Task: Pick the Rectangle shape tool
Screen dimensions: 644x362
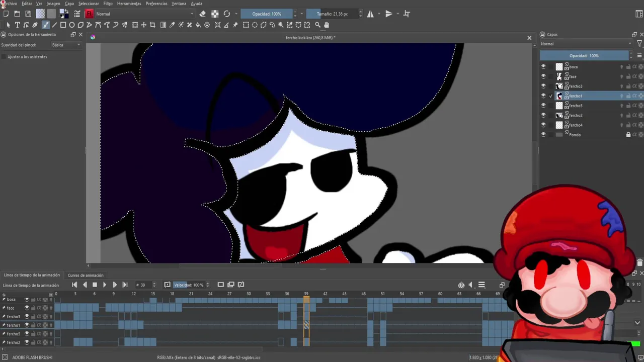Action: 63,25
